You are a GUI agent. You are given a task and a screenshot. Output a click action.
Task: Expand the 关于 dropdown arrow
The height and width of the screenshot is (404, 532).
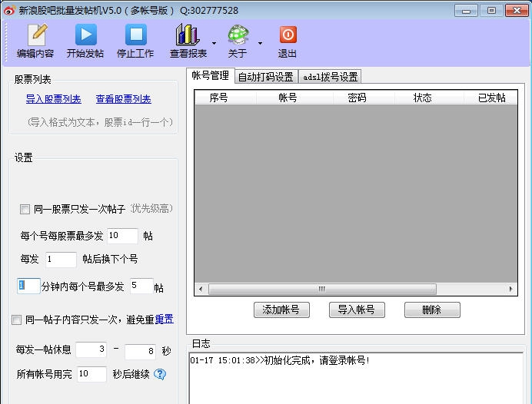(x=260, y=43)
